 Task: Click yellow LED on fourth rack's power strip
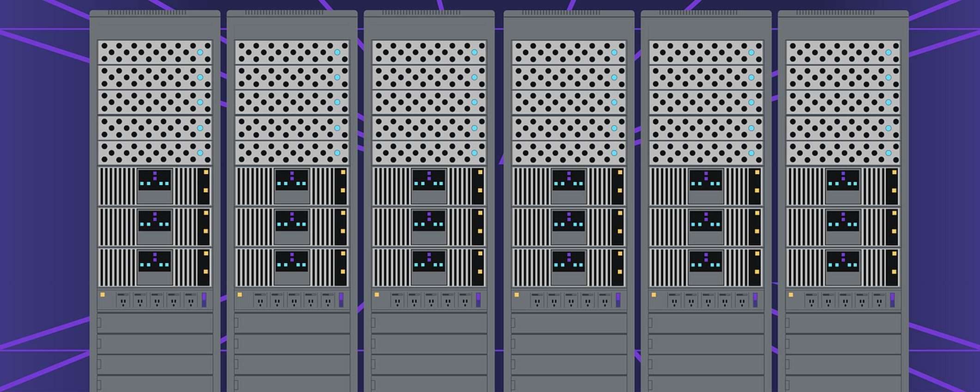click(516, 294)
